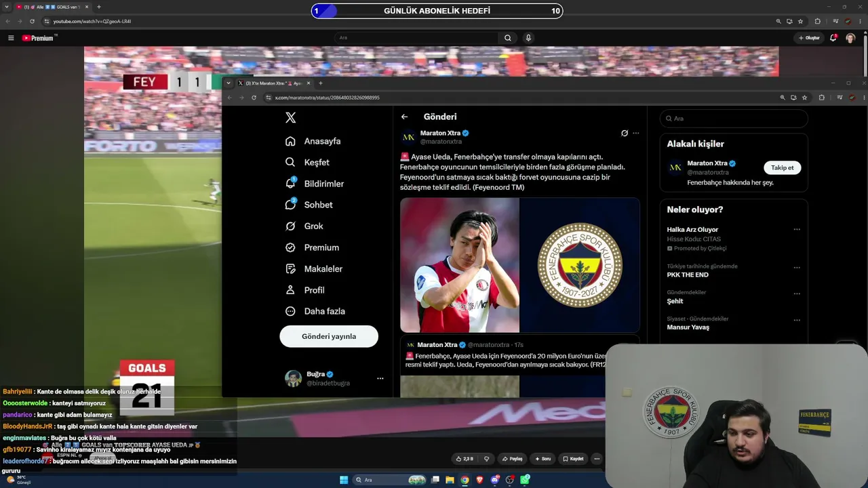868x488 pixels.
Task: Reload the YouTube browser window page
Action: [32, 21]
